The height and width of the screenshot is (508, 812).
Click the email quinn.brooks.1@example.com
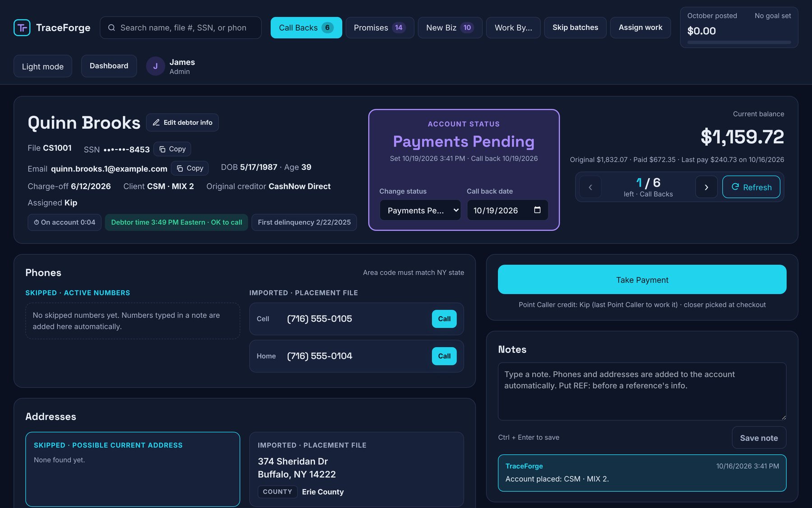(x=109, y=168)
